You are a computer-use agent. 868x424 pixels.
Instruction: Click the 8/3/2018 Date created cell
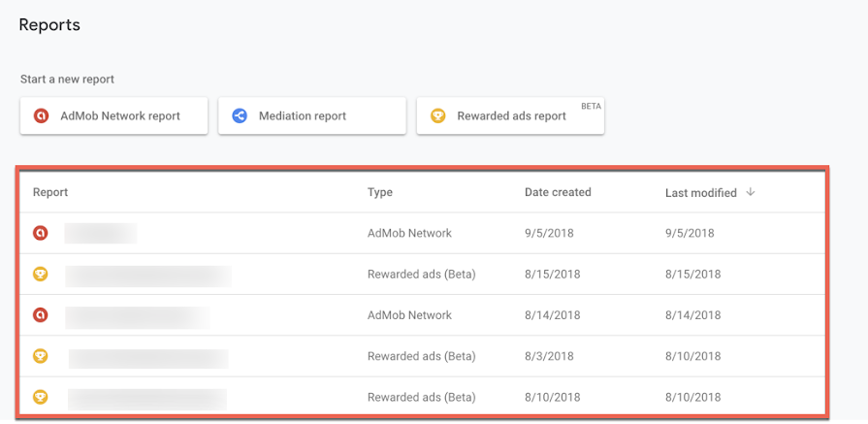[x=549, y=356]
